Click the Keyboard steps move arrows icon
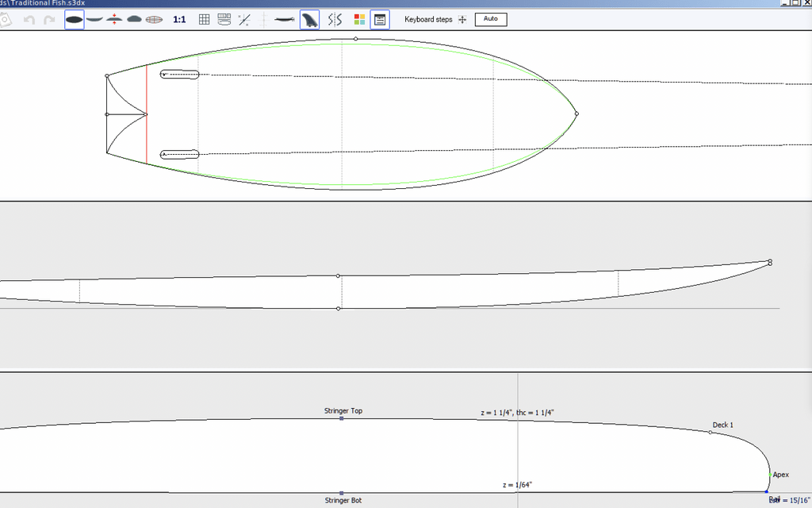 pos(462,19)
